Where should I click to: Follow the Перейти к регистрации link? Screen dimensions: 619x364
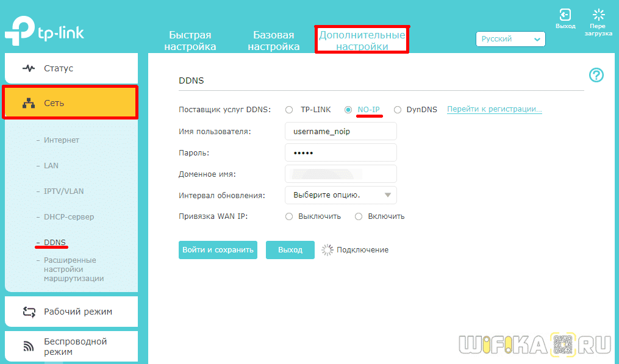[x=494, y=109]
